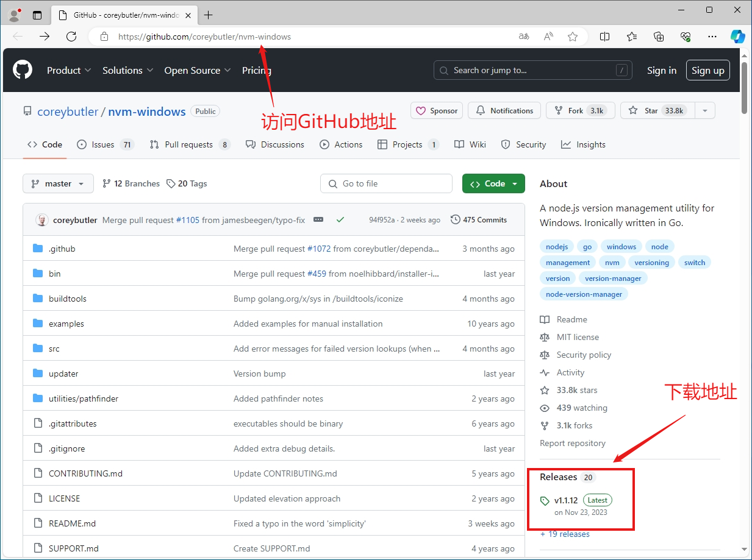Switch to the Code tab
The image size is (752, 560).
click(45, 144)
